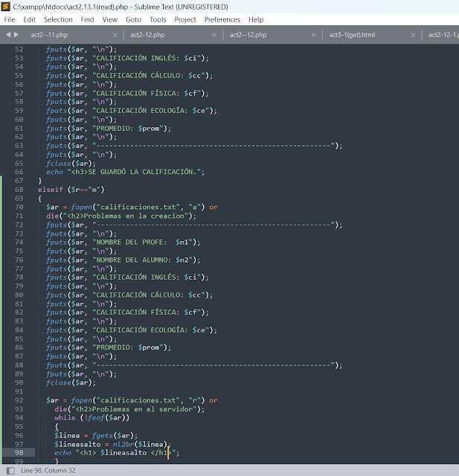Click the Line 98, Column 32 status text
The image size is (459, 476).
48,471
